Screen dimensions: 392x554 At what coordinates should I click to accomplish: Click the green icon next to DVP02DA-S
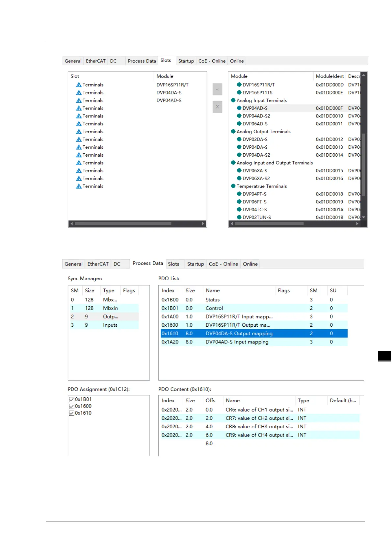pos(239,139)
